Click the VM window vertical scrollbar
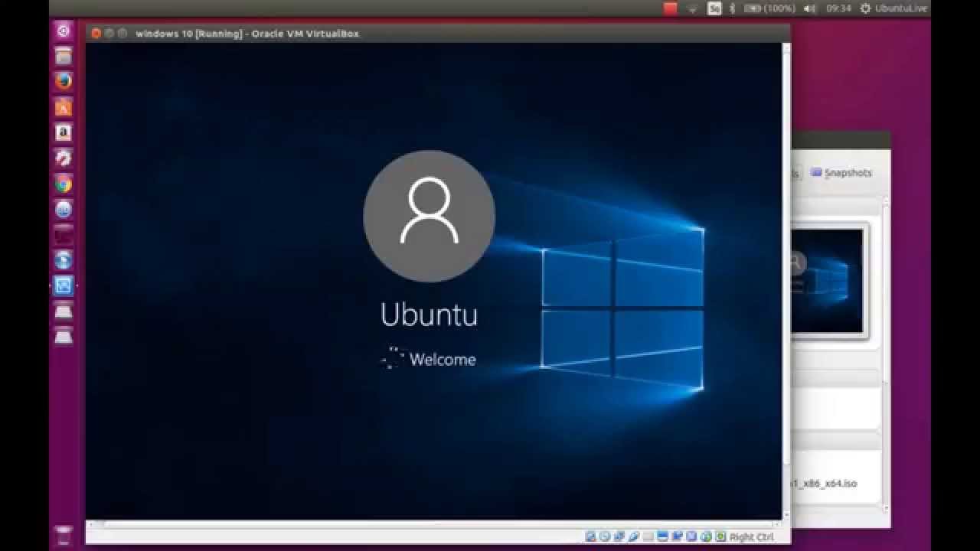Viewport: 980px width, 551px height. 786,281
